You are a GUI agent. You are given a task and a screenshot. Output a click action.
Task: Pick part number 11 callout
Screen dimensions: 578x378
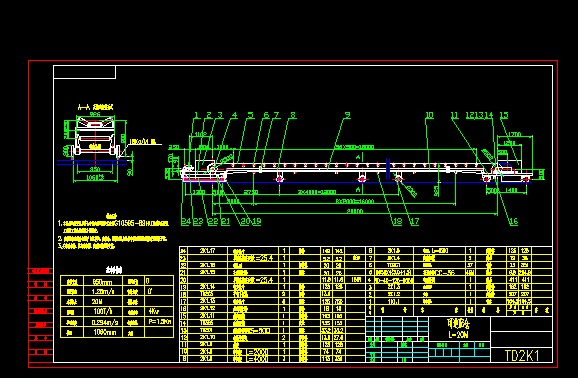coord(455,115)
